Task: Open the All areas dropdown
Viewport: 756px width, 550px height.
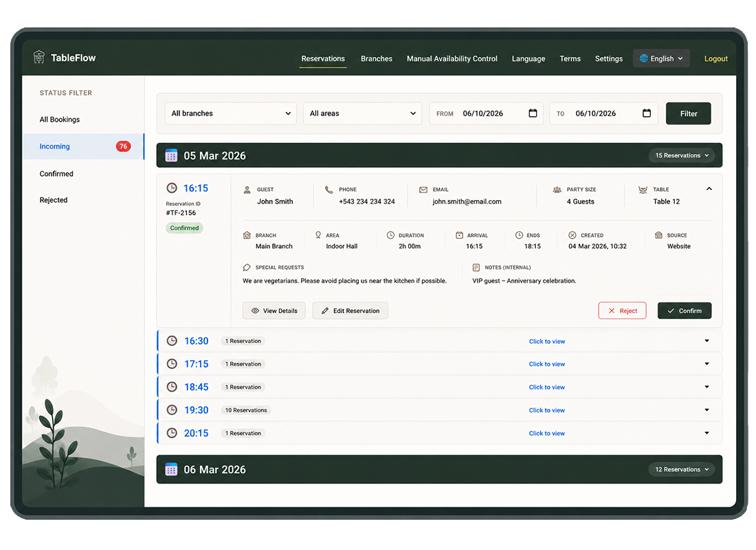Action: [x=363, y=113]
